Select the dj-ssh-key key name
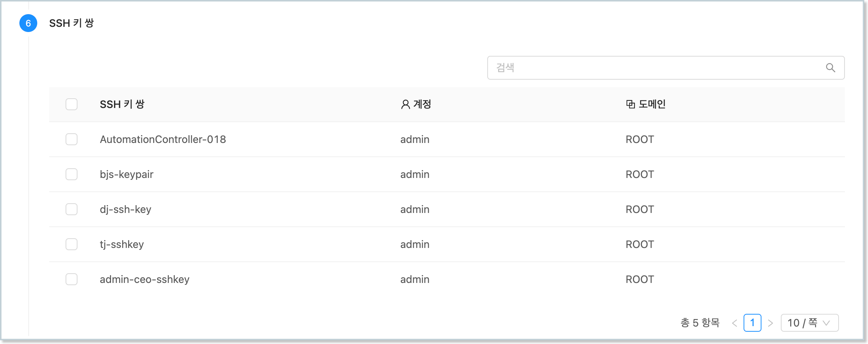The image size is (868, 344). pos(126,209)
